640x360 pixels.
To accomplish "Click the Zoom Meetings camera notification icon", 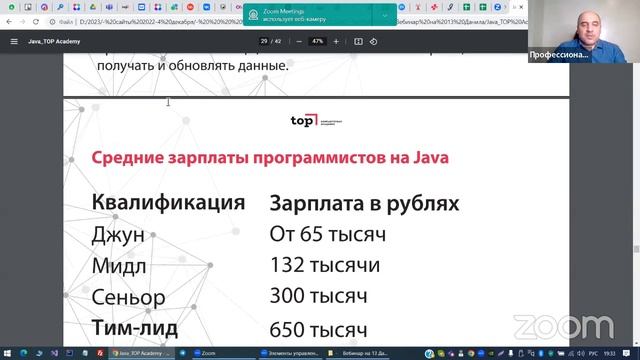I will (x=253, y=15).
